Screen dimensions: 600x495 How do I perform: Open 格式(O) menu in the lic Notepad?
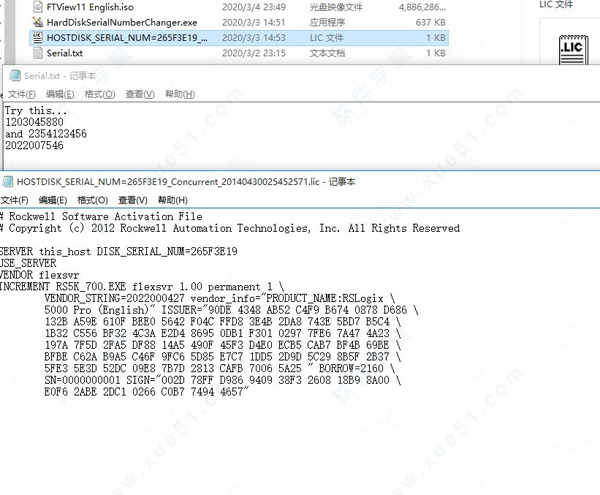pos(93,200)
